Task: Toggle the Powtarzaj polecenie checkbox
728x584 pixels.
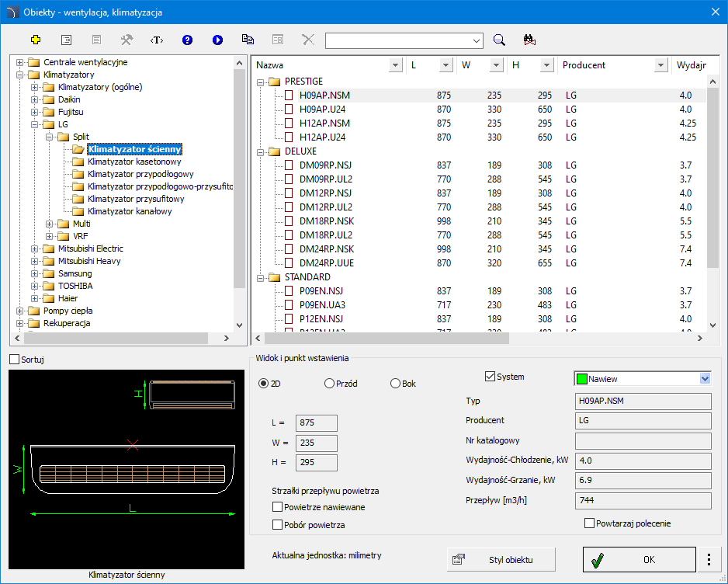Action: pos(589,523)
